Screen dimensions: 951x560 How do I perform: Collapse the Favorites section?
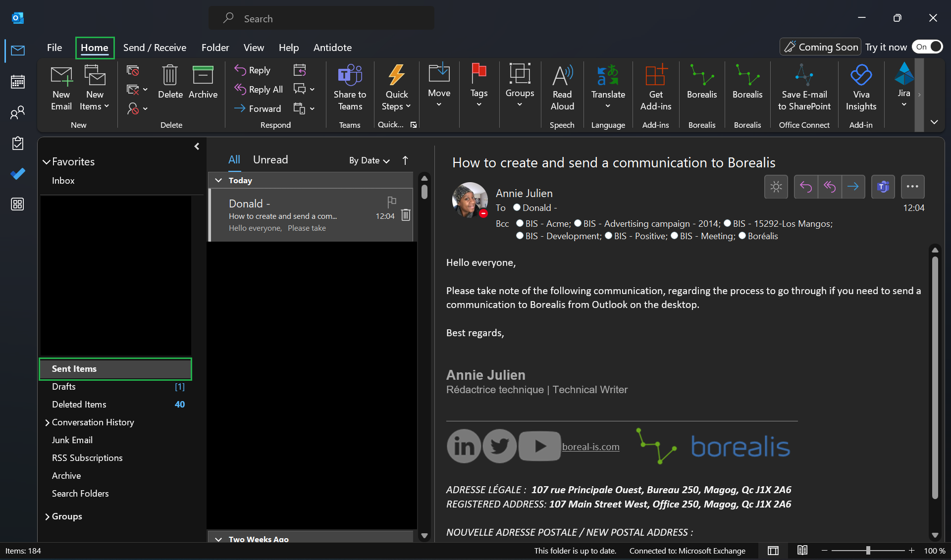[47, 162]
